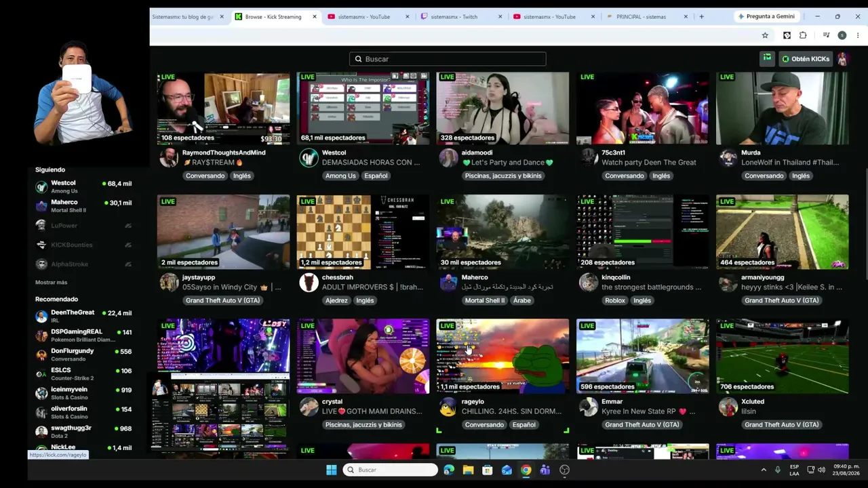The height and width of the screenshot is (488, 868).
Task: Click the taskbar microphone icon
Action: [x=777, y=470]
